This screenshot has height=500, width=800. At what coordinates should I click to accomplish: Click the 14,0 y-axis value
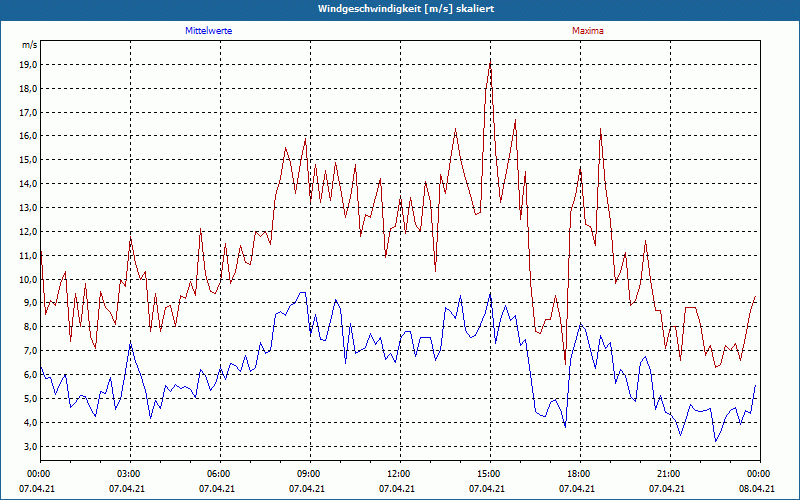coord(29,184)
